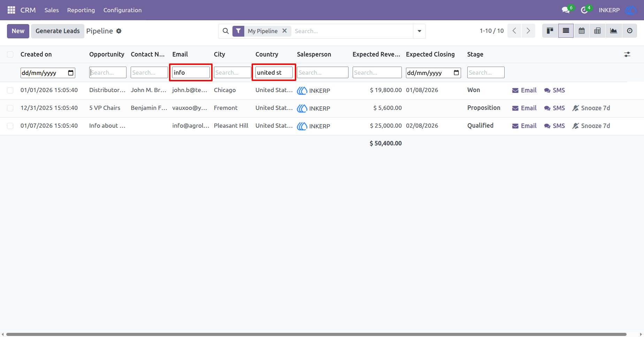Focus the Country column filter field
Viewport: 644px width, 337px height.
[x=274, y=72]
